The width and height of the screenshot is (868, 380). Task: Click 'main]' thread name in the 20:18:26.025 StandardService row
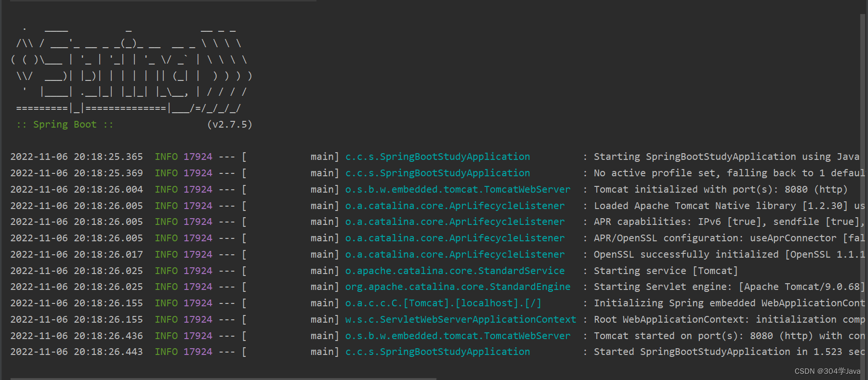(325, 271)
